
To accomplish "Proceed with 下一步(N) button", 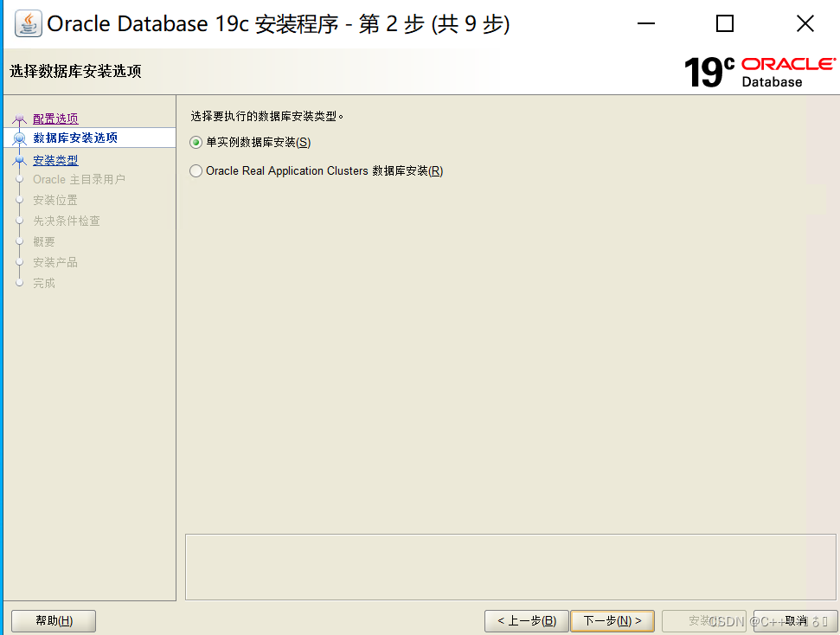I will [612, 620].
